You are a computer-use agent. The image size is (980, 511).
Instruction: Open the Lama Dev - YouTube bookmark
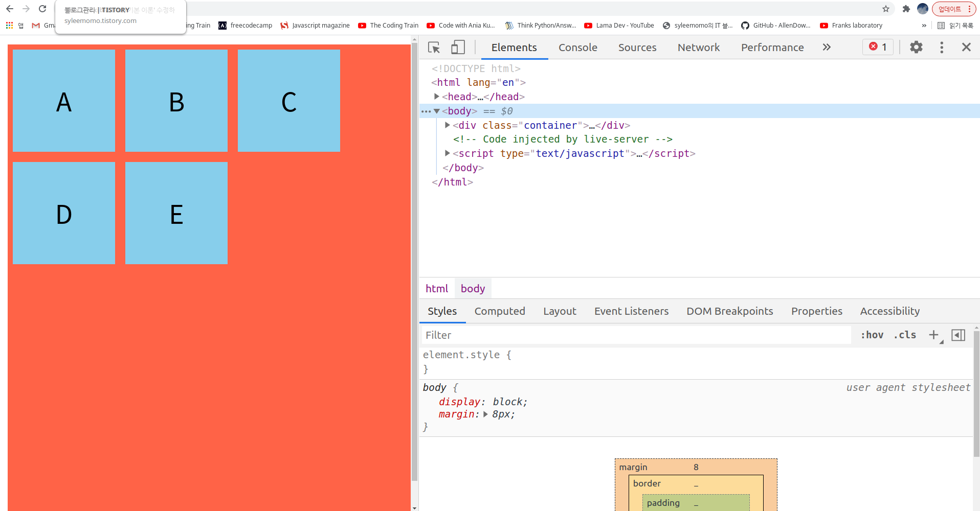click(619, 26)
